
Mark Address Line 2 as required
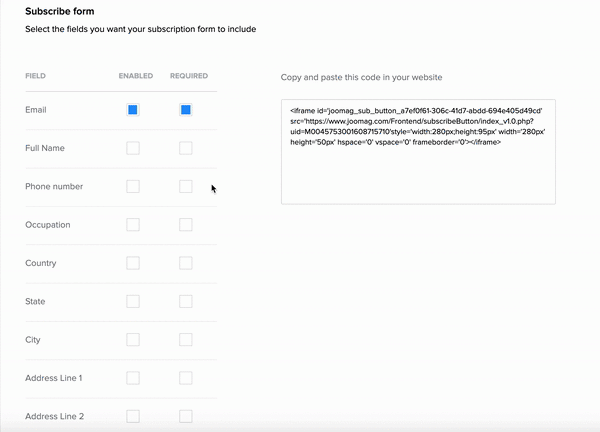click(x=186, y=416)
